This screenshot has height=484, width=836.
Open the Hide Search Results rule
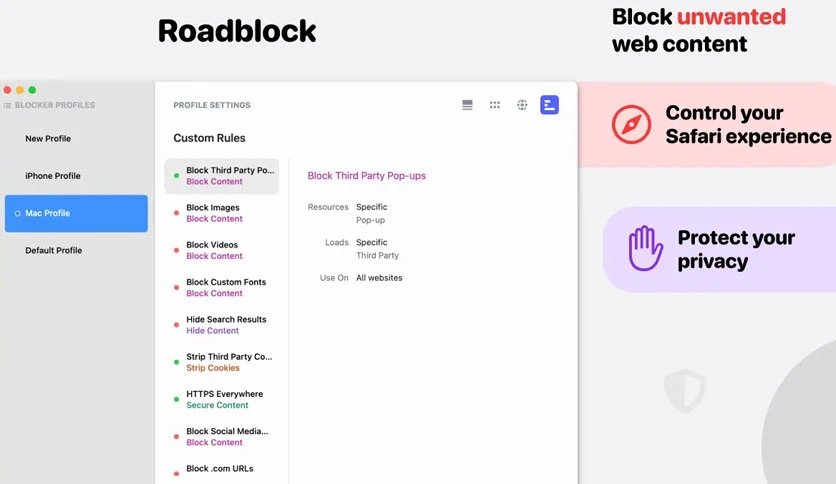(222, 325)
